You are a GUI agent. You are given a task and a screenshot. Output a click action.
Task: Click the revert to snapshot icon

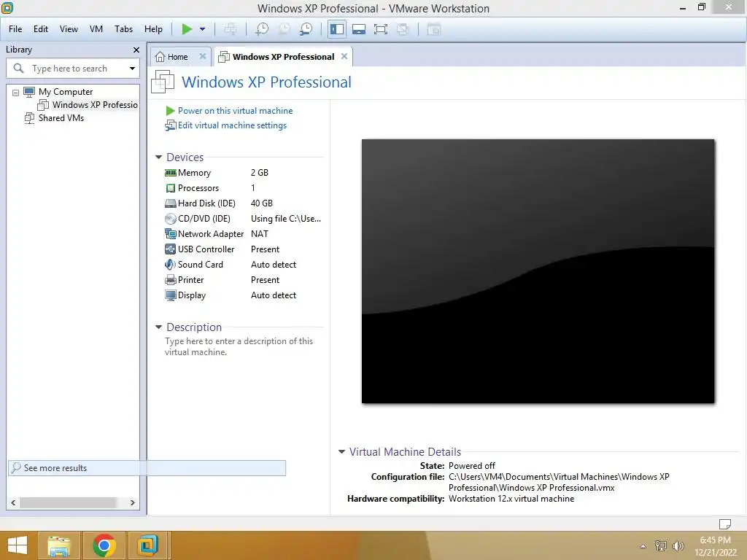284,29
